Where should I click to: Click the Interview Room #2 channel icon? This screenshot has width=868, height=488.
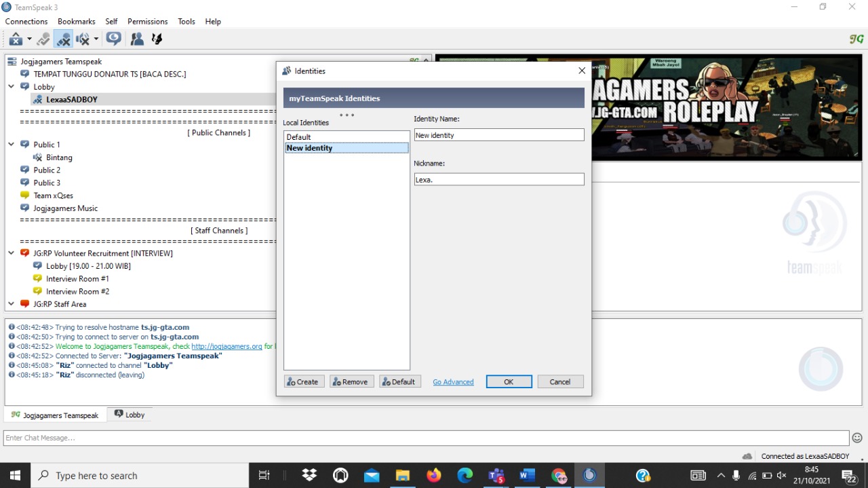point(38,291)
